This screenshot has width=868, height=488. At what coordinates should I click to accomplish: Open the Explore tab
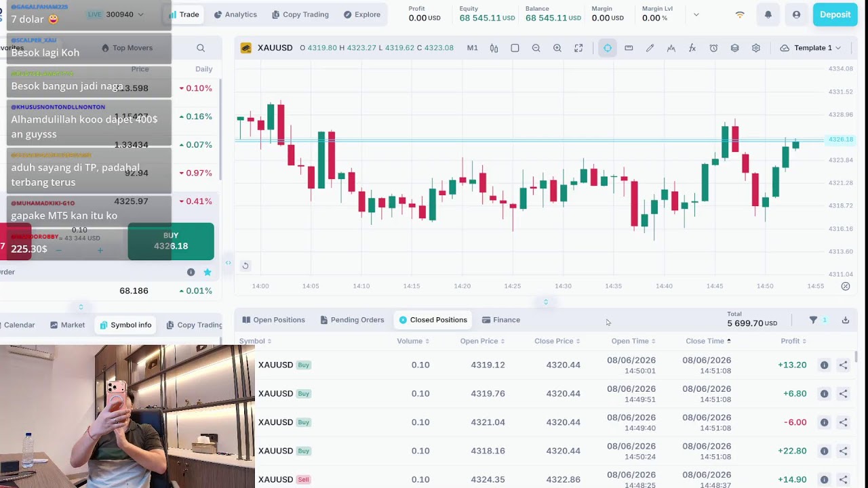click(x=361, y=14)
